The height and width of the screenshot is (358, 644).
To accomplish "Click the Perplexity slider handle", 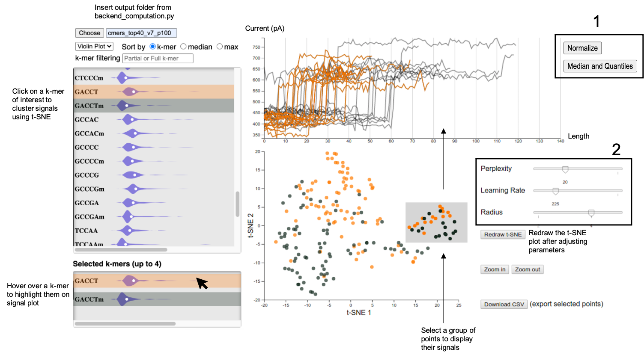I will click(x=565, y=169).
